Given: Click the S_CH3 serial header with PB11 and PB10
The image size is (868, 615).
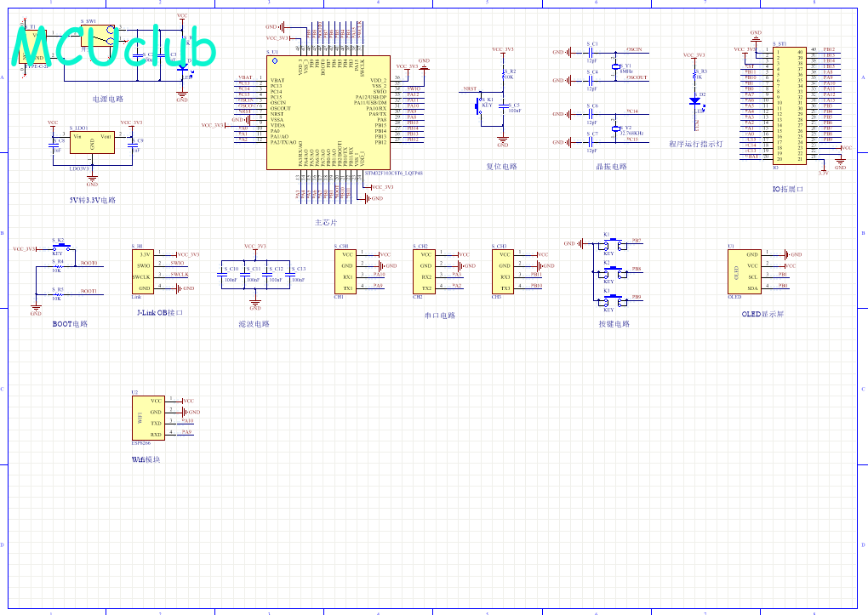Looking at the screenshot, I should (503, 272).
